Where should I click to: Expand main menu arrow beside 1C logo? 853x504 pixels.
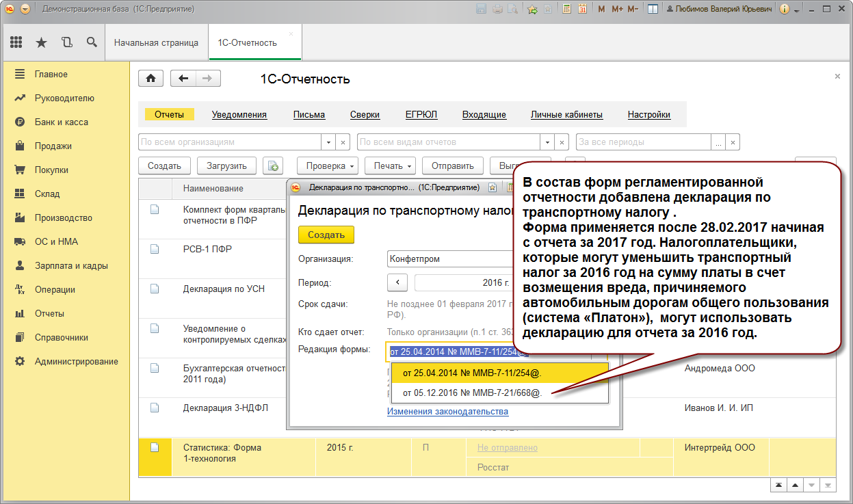[25, 9]
